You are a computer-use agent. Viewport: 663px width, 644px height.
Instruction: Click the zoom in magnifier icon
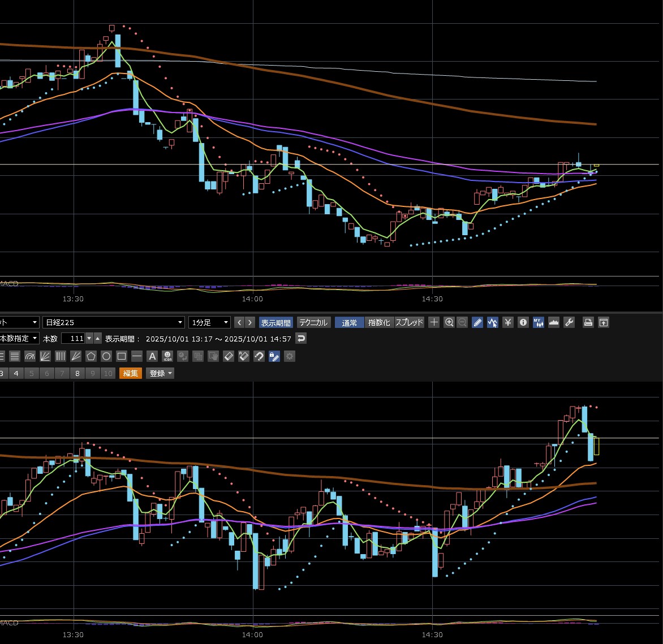449,322
